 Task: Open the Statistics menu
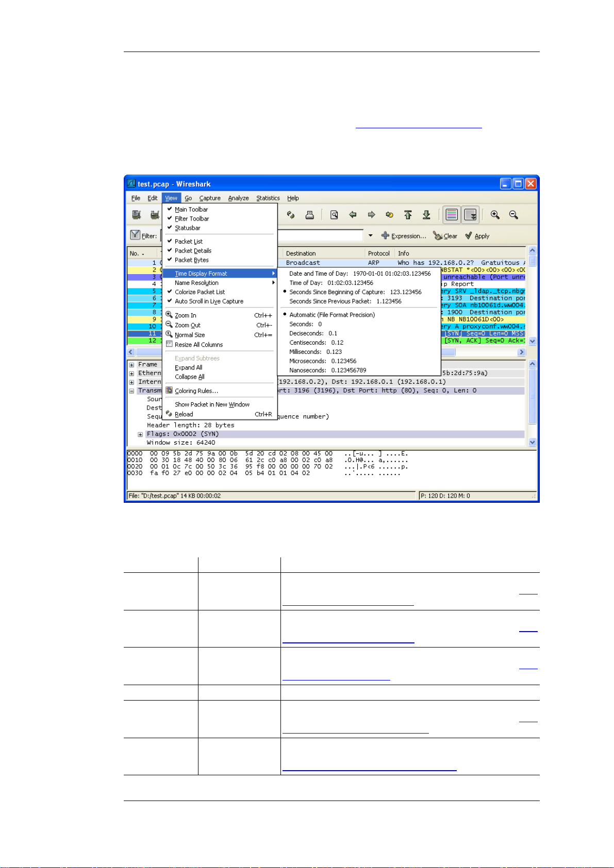268,198
